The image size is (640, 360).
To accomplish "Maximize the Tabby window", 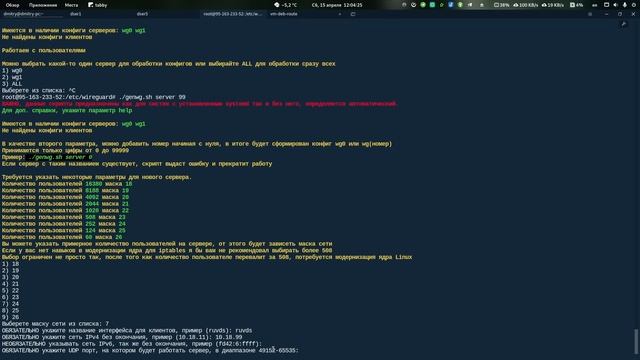I will click(x=620, y=14).
